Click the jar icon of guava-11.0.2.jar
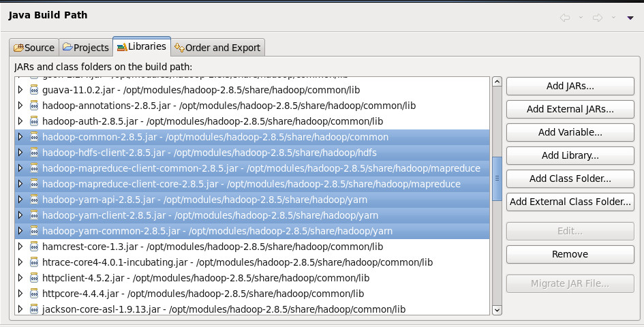644x327 pixels. click(34, 90)
